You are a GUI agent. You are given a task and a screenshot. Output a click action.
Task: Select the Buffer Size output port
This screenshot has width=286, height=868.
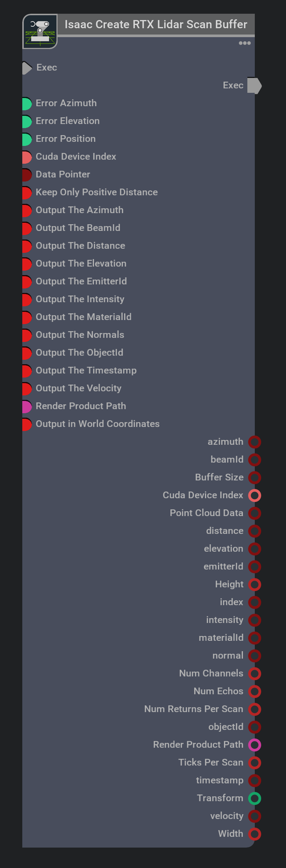(254, 477)
